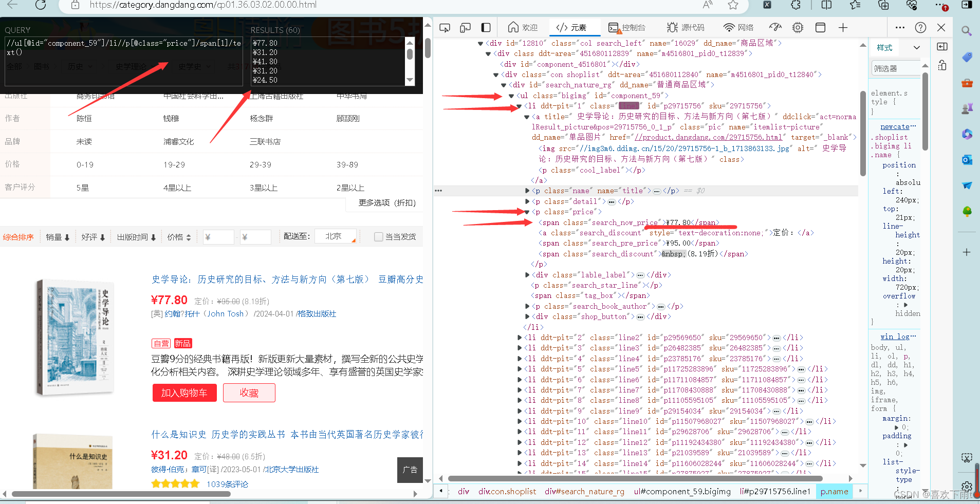Open the 配送至 北京 region dropdown
Image resolution: width=980 pixels, height=504 pixels.
pyautogui.click(x=336, y=236)
